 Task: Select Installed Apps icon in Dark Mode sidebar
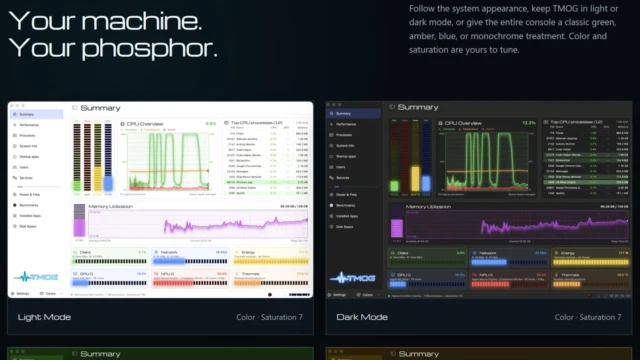[331, 216]
